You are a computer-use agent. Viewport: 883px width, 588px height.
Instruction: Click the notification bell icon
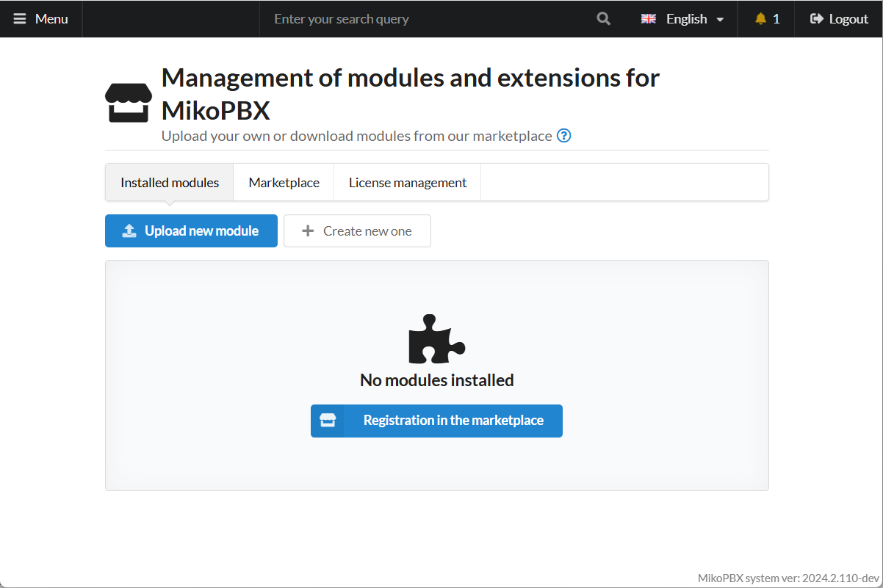[x=760, y=19]
